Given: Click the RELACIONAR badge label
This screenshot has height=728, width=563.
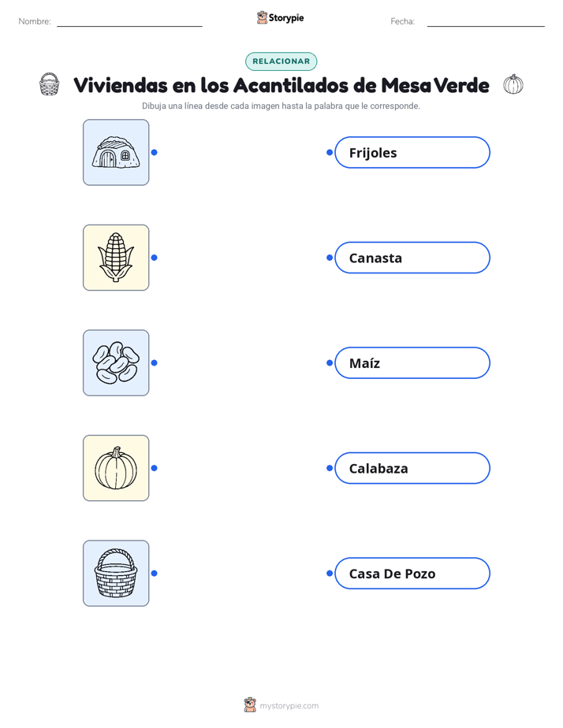Looking at the screenshot, I should 281,61.
